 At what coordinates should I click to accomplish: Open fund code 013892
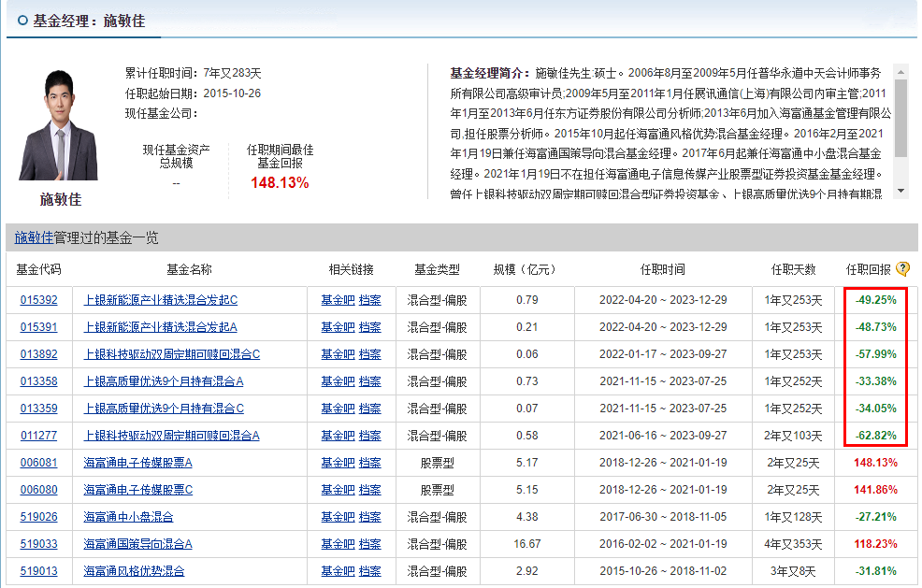click(x=39, y=354)
